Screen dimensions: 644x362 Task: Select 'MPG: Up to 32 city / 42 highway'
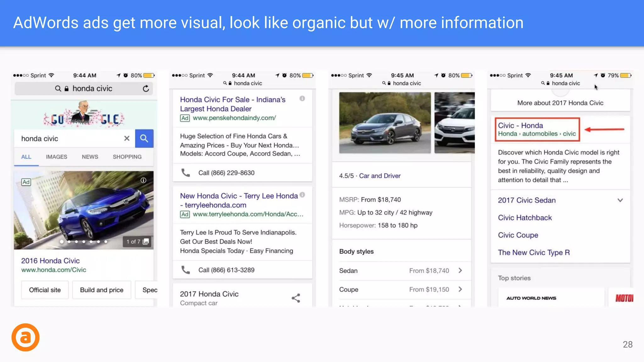tap(386, 212)
